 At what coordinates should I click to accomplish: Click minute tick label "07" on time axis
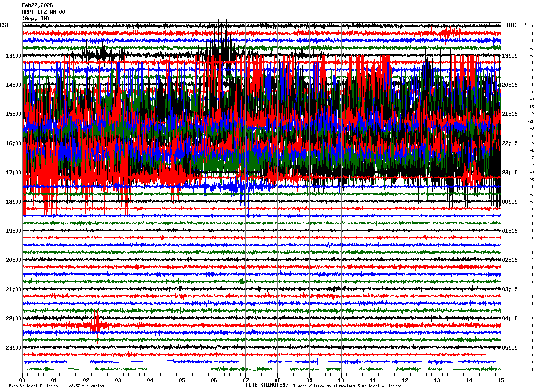point(245,380)
